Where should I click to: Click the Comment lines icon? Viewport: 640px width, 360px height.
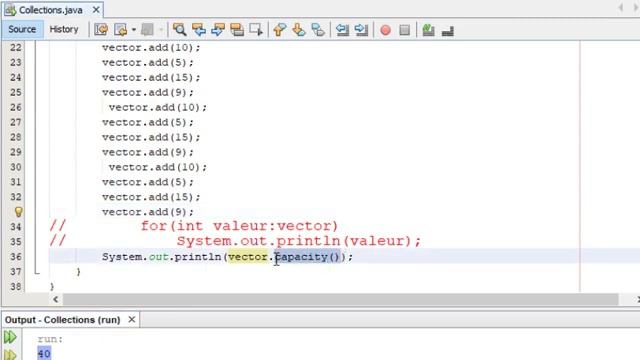428,30
